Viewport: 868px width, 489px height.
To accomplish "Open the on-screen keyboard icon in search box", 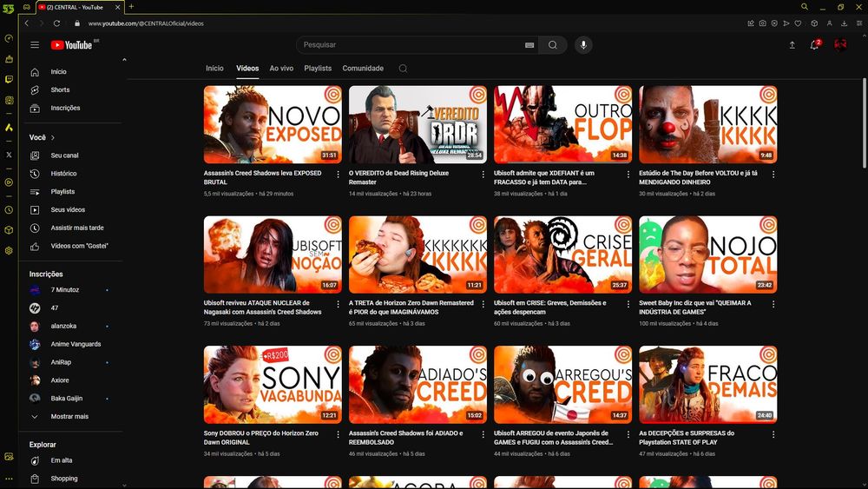I will pyautogui.click(x=529, y=45).
